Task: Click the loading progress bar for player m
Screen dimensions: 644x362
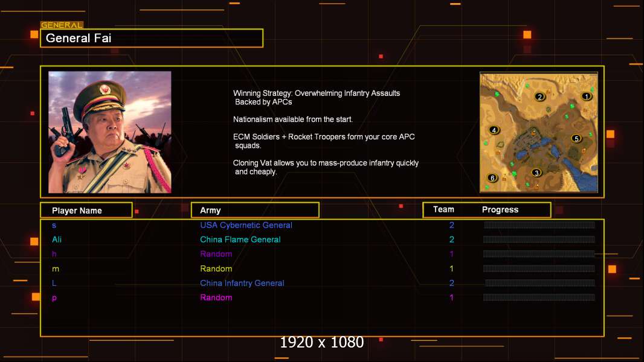Action: pos(539,268)
